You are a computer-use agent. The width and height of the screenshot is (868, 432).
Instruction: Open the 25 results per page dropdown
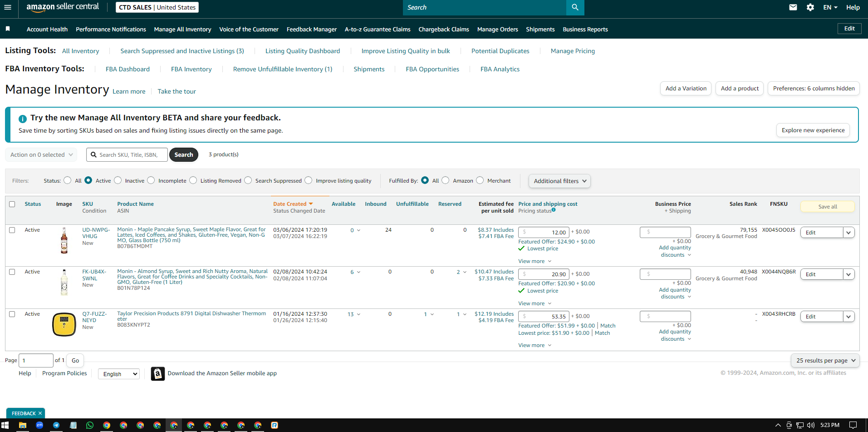pyautogui.click(x=825, y=360)
